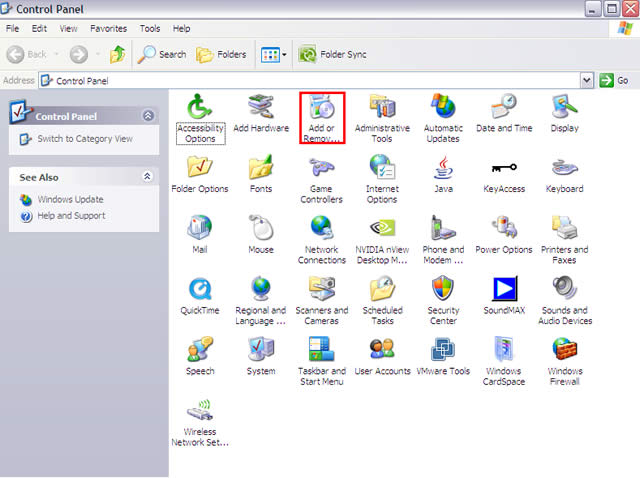
Task: Open the Favorites menu
Action: [108, 29]
